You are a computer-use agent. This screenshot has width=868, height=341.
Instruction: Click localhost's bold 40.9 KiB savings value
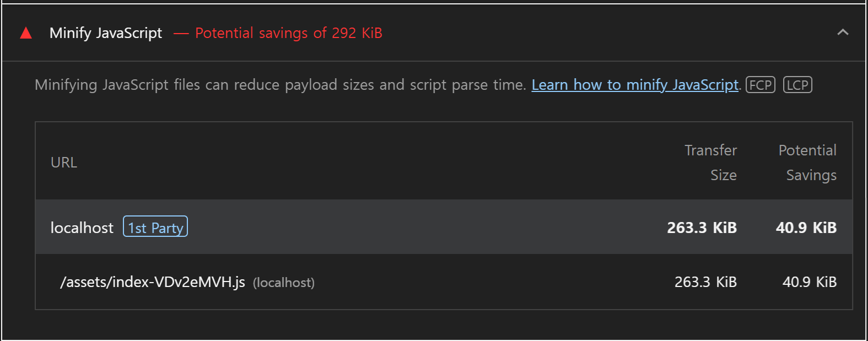tap(806, 228)
